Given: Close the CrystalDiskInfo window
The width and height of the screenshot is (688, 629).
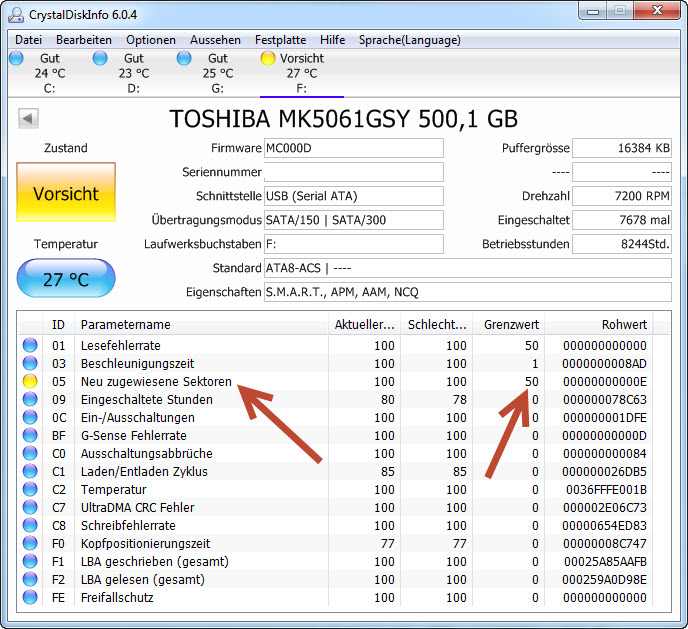Looking at the screenshot, I should point(657,11).
